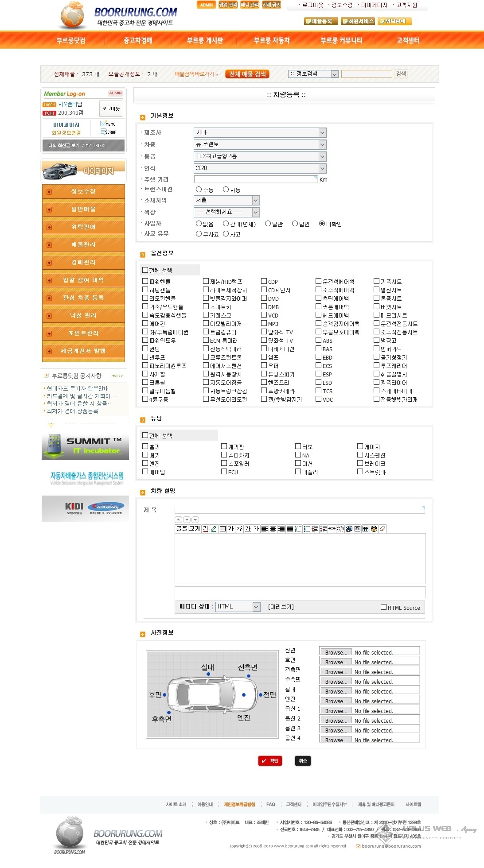
Task: Toggle strikethrough text in the editor toolbar
Action: [x=256, y=528]
